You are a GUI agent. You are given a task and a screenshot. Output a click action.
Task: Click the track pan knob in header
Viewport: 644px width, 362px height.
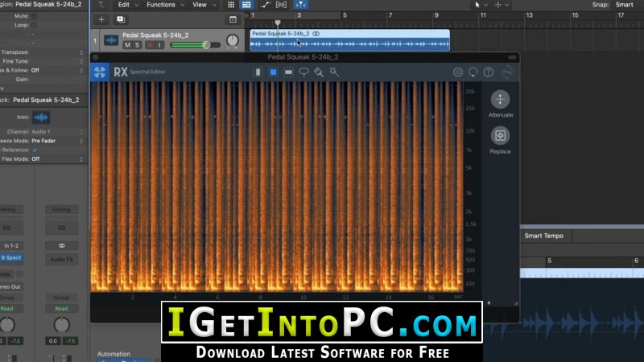coord(233,40)
